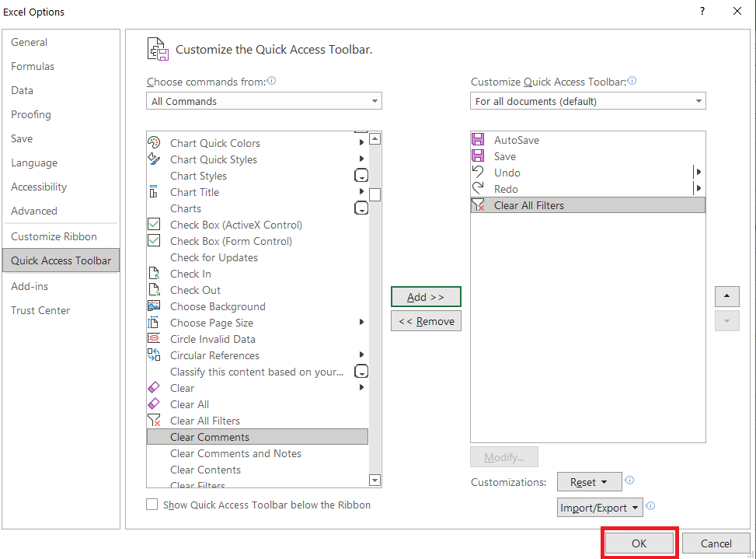Open the Reset dropdown button
This screenshot has height=559, width=756.
pyautogui.click(x=589, y=482)
